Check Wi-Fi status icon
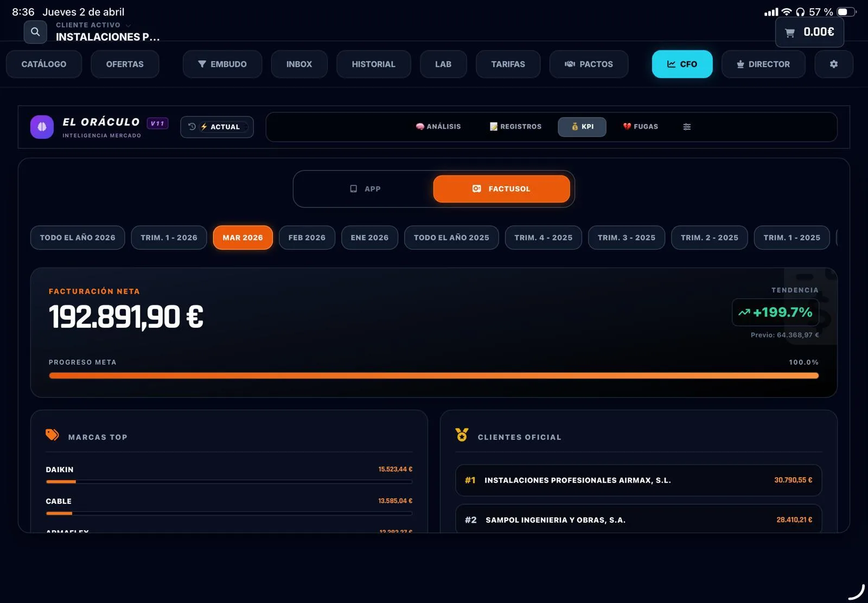Screen dimensions: 868x603 click(787, 12)
